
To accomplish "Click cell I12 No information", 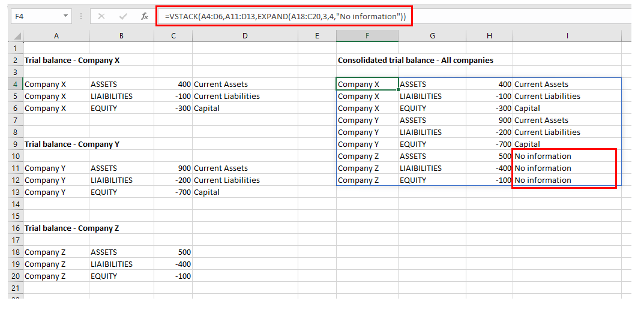I will point(567,180).
